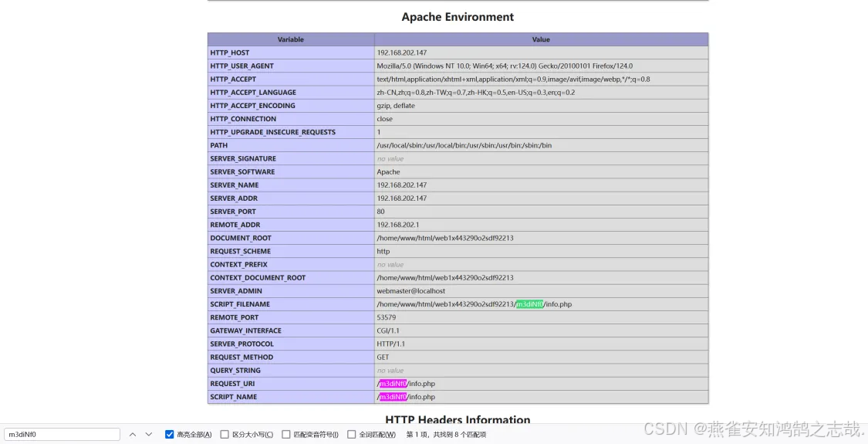Click the DOCUMENT_ROOT path value
Screen dimensions: 868x444
445,239
